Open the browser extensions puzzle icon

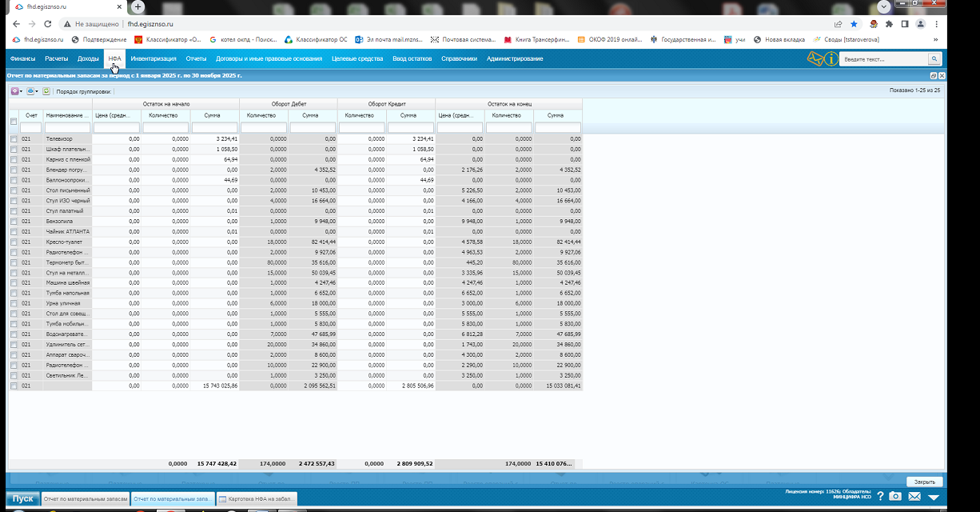889,24
